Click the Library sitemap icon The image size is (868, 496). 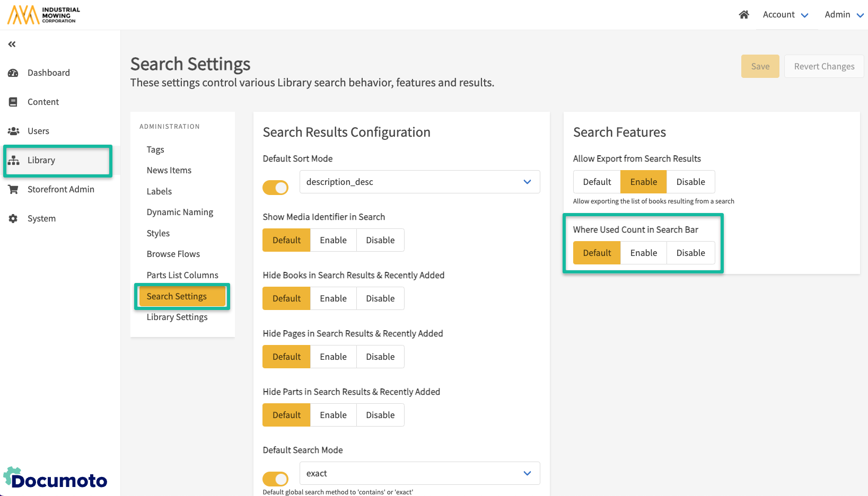coord(14,161)
